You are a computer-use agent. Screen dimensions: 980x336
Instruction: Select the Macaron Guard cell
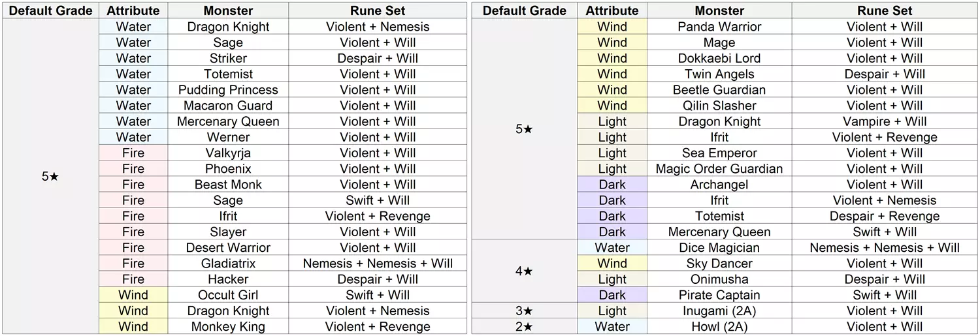(x=228, y=106)
